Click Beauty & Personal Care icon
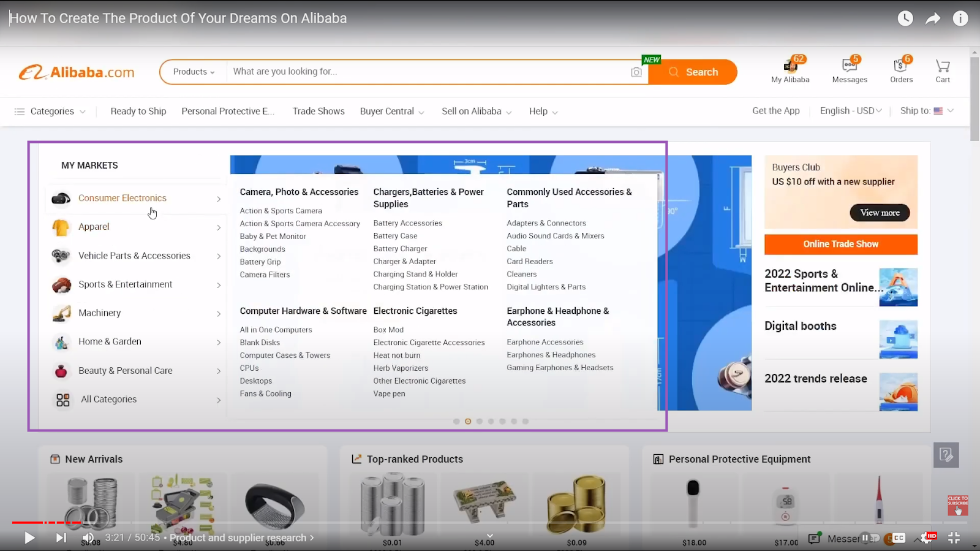 [x=61, y=371]
